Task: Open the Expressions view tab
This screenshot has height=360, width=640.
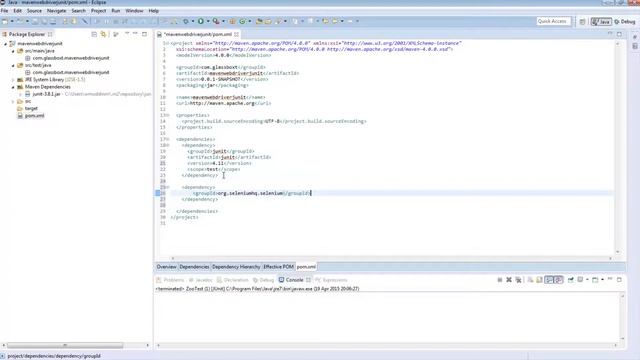Action: click(331, 280)
